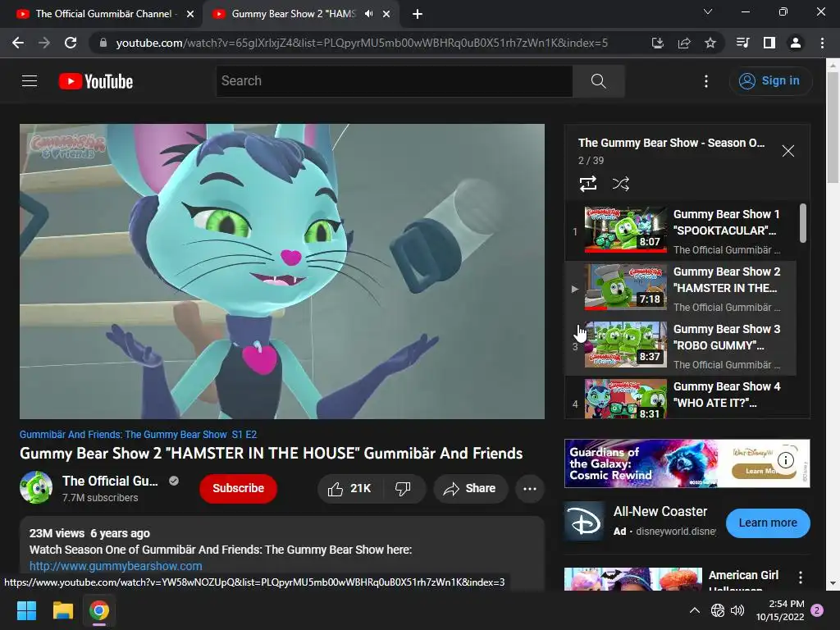Viewport: 840px width, 630px height.
Task: Open The Official Gummibär channel avatar
Action: pos(36,487)
